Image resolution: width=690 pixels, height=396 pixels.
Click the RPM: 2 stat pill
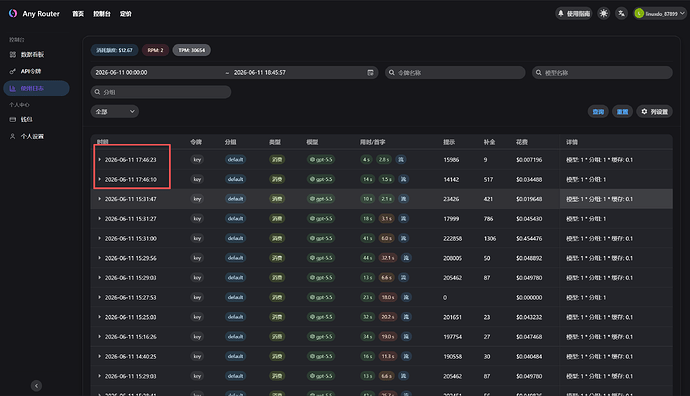click(155, 50)
